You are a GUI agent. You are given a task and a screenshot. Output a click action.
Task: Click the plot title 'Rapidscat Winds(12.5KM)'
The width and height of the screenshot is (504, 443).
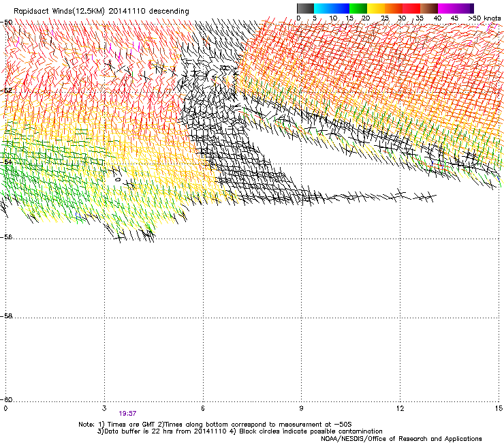click(x=59, y=12)
